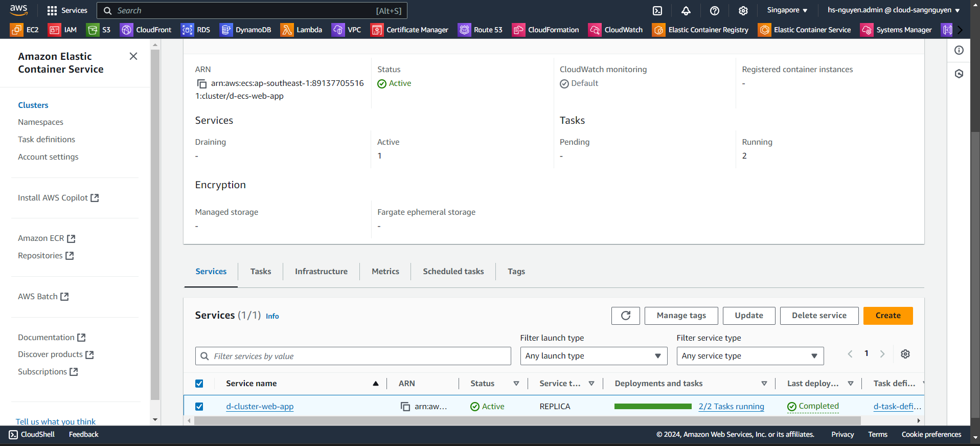
Task: Open DynamoDB shortcut
Action: click(x=245, y=30)
